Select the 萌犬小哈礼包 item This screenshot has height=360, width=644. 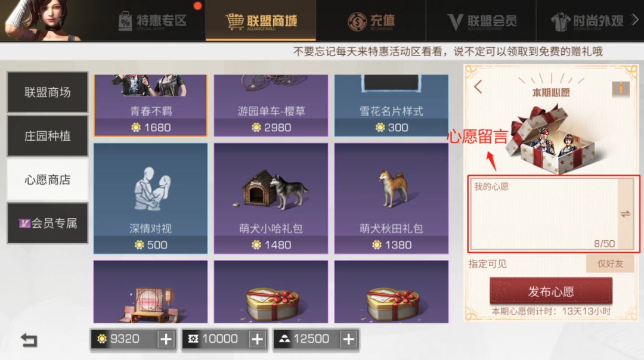point(271,198)
